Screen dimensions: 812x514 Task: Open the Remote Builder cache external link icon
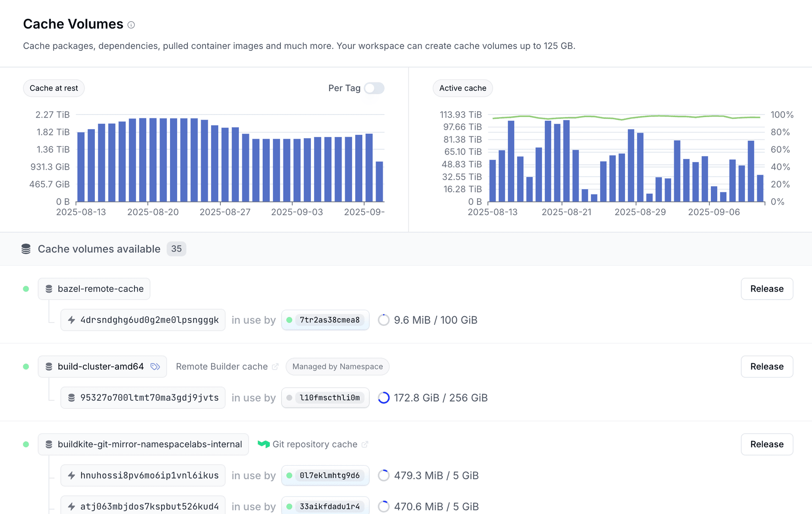coord(275,366)
